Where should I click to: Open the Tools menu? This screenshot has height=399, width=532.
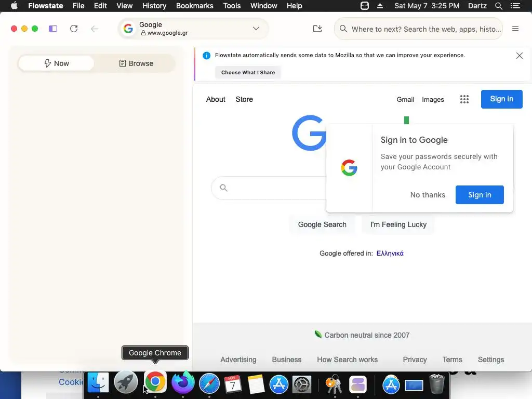232,6
